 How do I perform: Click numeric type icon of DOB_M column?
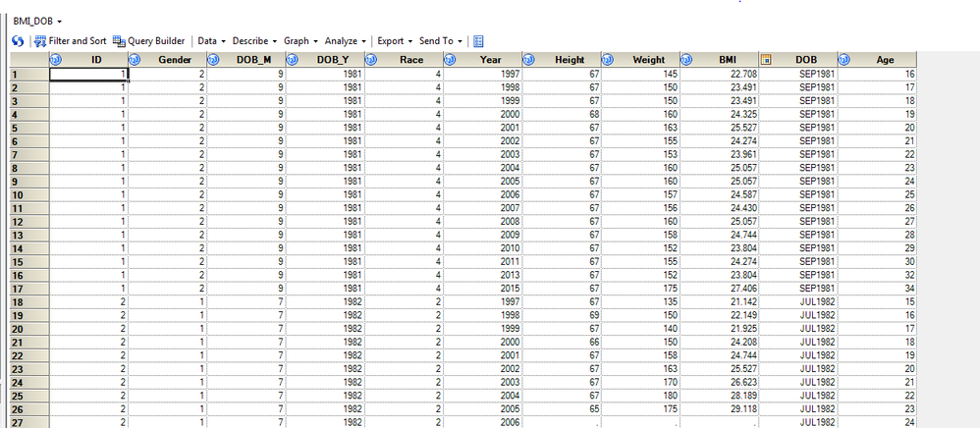[x=213, y=60]
